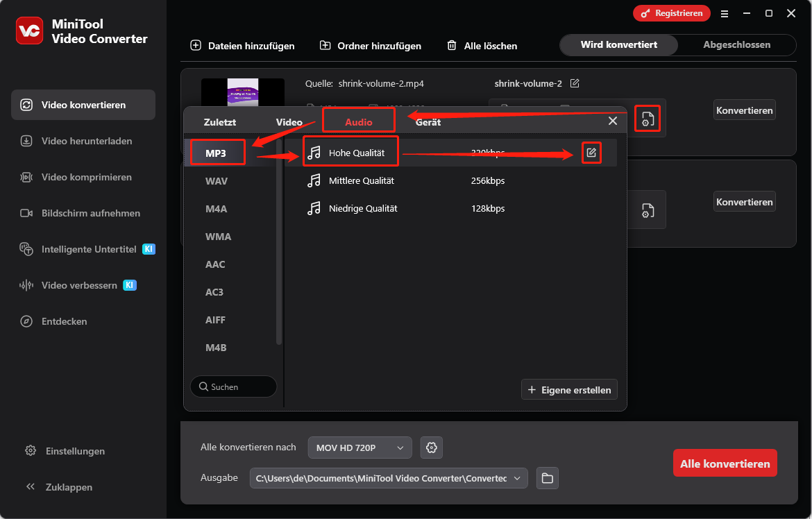
Task: Open the Bildschirm aufnehmen section
Action: point(83,213)
